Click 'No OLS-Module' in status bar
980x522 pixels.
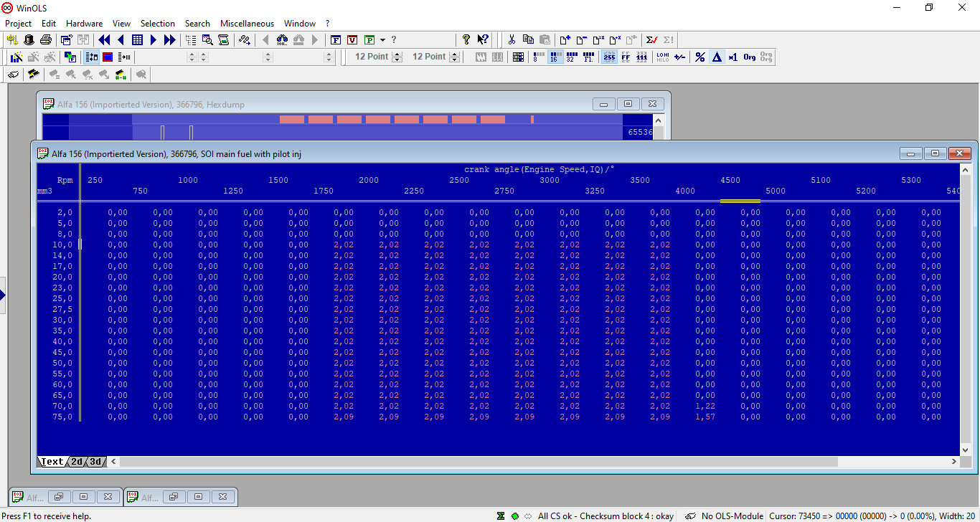click(732, 516)
